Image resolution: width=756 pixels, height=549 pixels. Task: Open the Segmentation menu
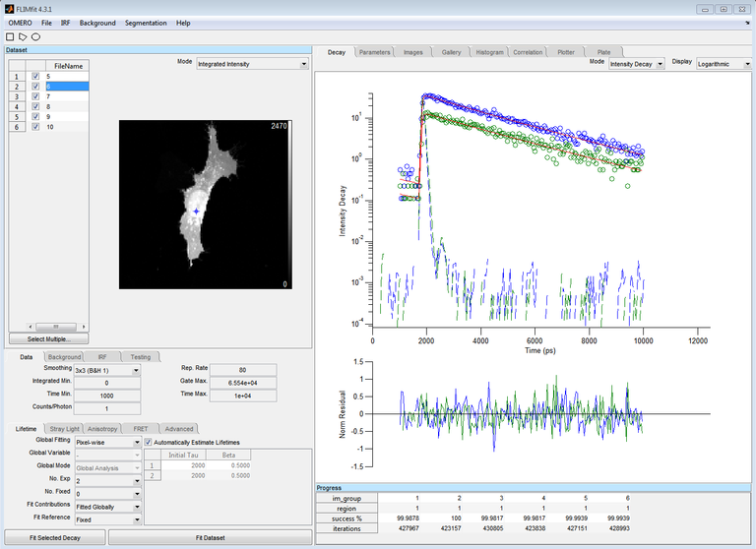pos(146,23)
